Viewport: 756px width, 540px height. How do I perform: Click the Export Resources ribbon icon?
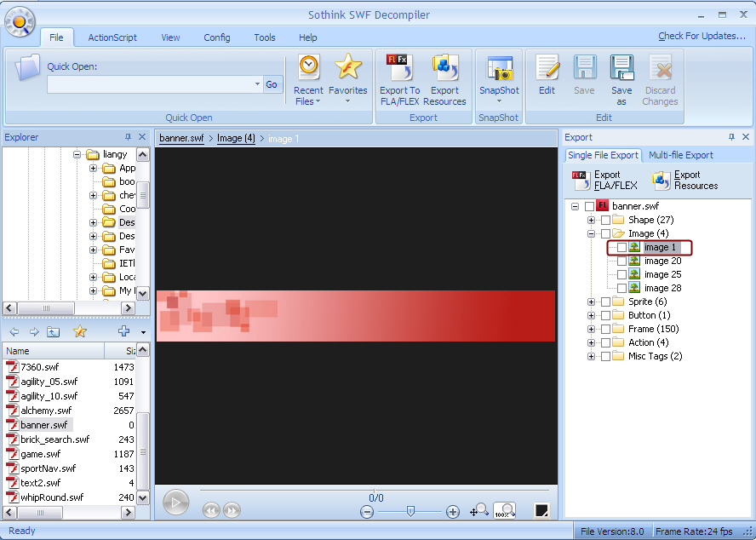click(x=444, y=68)
